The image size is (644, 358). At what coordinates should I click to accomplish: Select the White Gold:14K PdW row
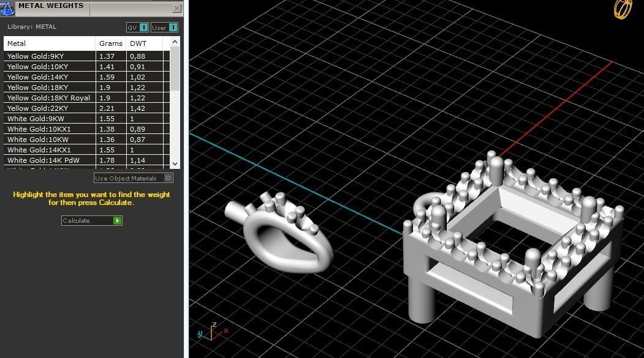(x=86, y=160)
